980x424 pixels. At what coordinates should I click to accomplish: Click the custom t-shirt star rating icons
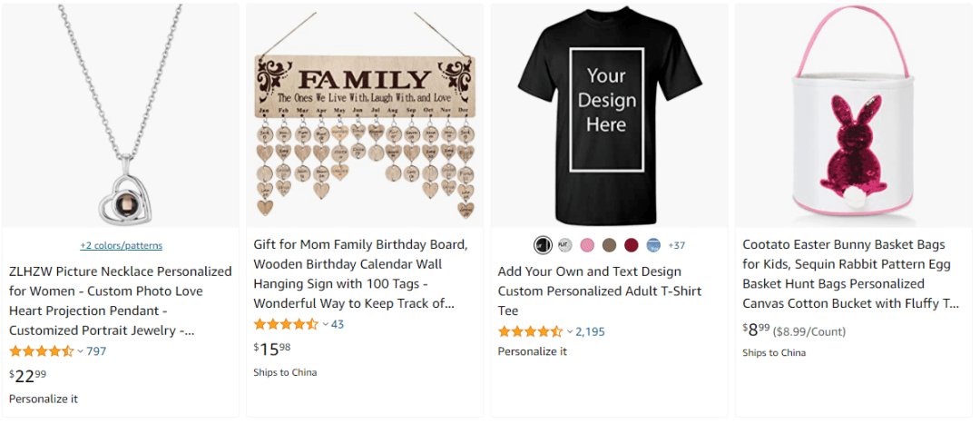pyautogui.click(x=531, y=332)
